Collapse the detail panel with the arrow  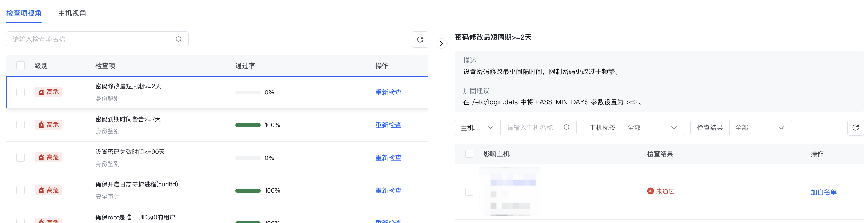441,43
